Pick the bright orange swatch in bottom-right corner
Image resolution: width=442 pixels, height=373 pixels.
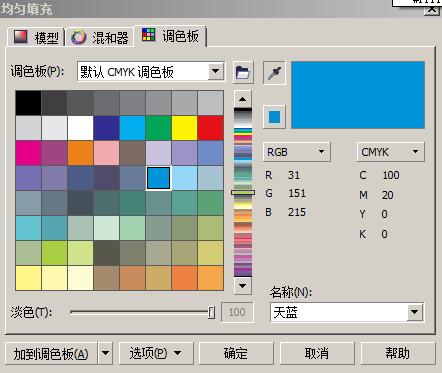[x=210, y=278]
